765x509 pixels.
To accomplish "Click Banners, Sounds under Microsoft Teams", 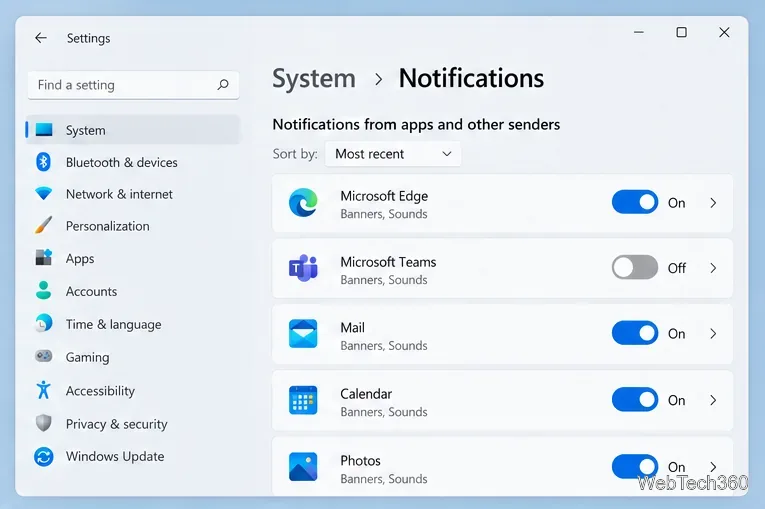I will (383, 280).
